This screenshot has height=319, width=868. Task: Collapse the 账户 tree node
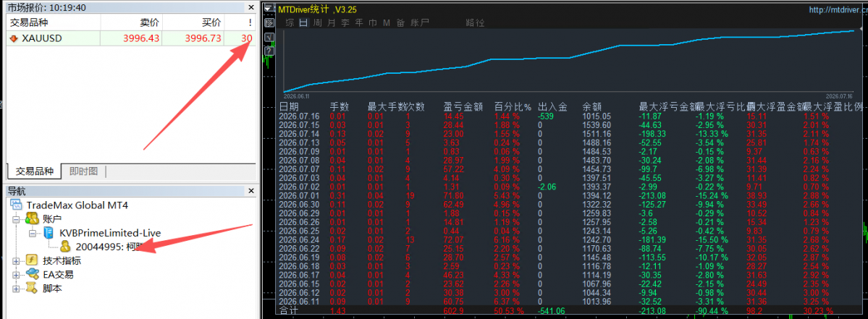click(16, 219)
